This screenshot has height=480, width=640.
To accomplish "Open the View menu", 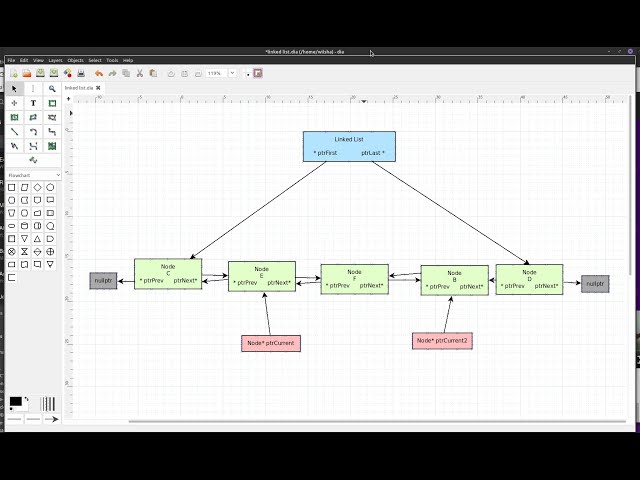I will pos(38,60).
